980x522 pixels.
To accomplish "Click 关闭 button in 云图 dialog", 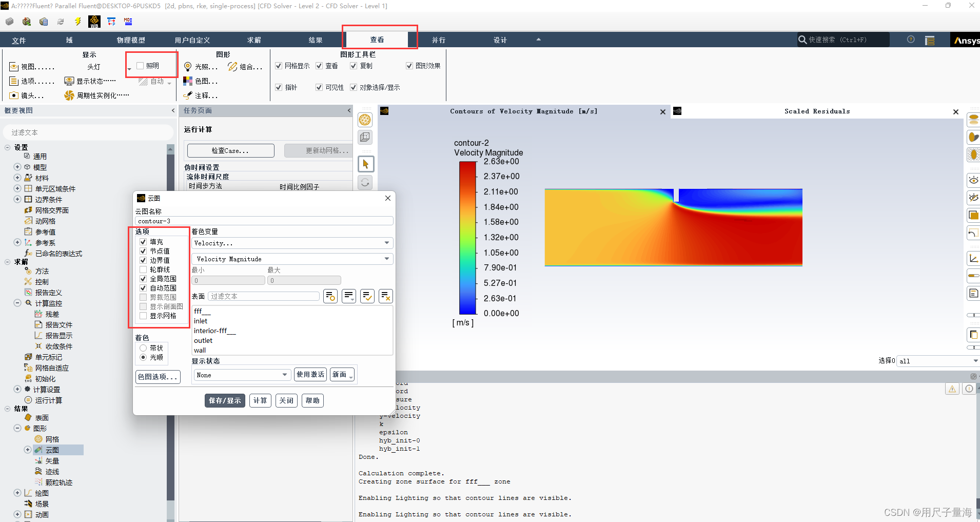I will [286, 400].
